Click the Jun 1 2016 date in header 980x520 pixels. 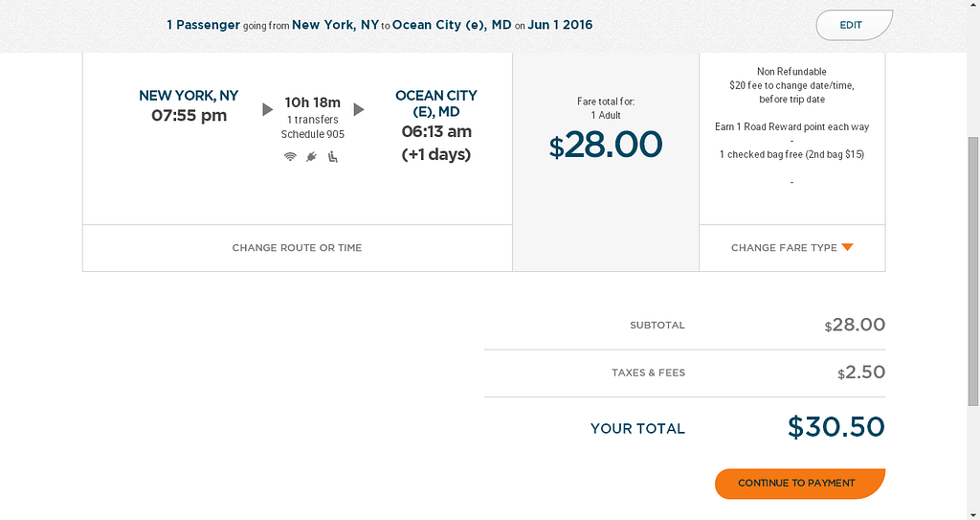click(x=562, y=25)
